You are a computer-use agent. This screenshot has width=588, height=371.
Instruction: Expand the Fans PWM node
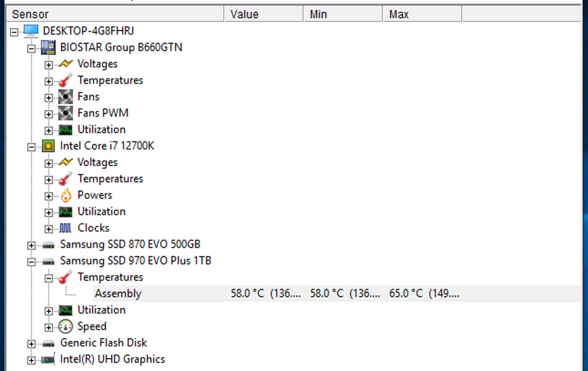(48, 114)
